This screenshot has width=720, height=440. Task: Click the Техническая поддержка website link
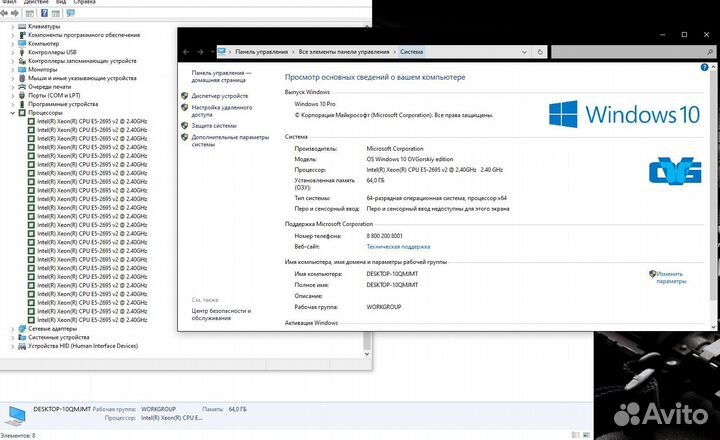coord(398,246)
